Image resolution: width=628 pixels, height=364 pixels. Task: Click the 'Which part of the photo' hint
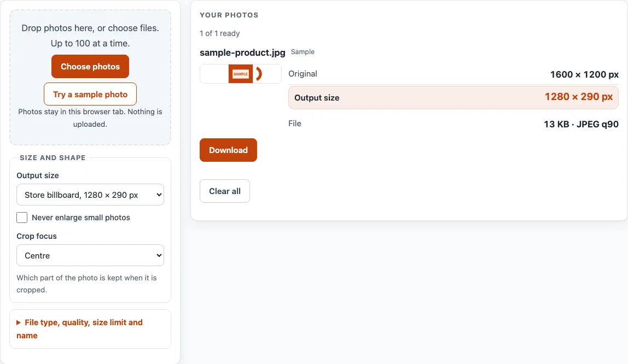[x=86, y=284]
